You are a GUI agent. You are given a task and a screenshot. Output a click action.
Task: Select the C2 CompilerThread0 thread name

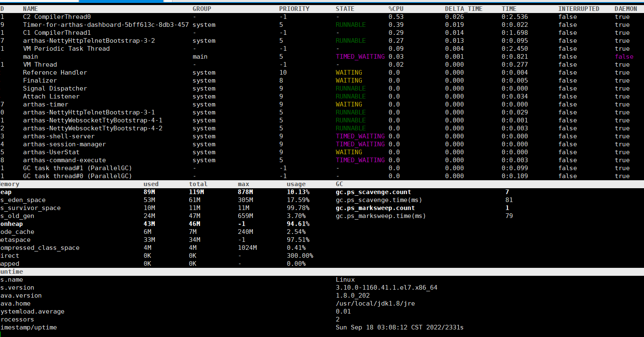tap(57, 17)
